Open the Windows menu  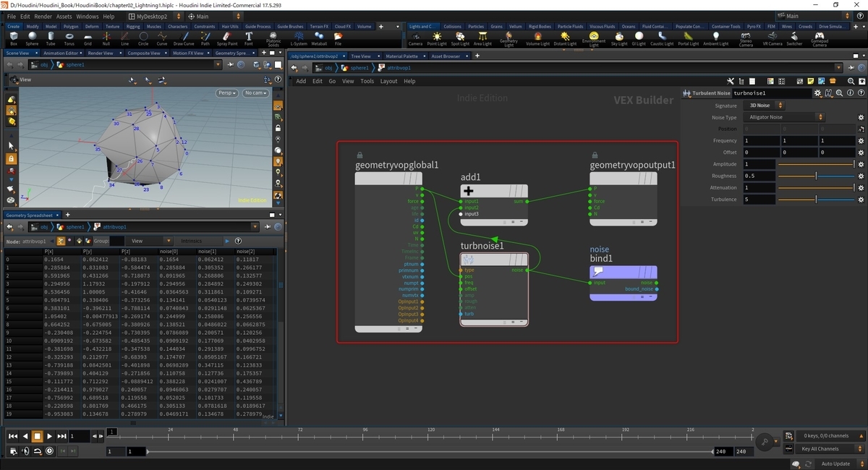pyautogui.click(x=87, y=16)
